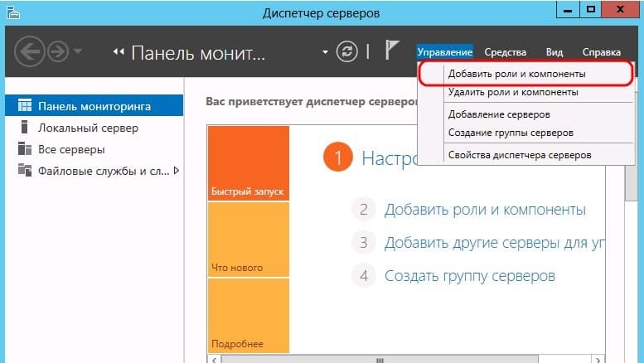Open the notifications flag
The width and height of the screenshot is (644, 363).
pos(391,50)
